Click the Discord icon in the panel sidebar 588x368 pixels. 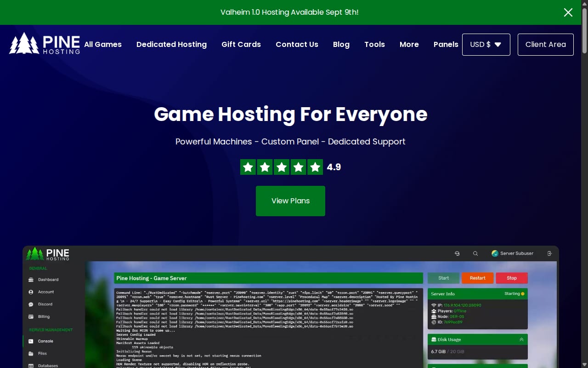coord(31,305)
